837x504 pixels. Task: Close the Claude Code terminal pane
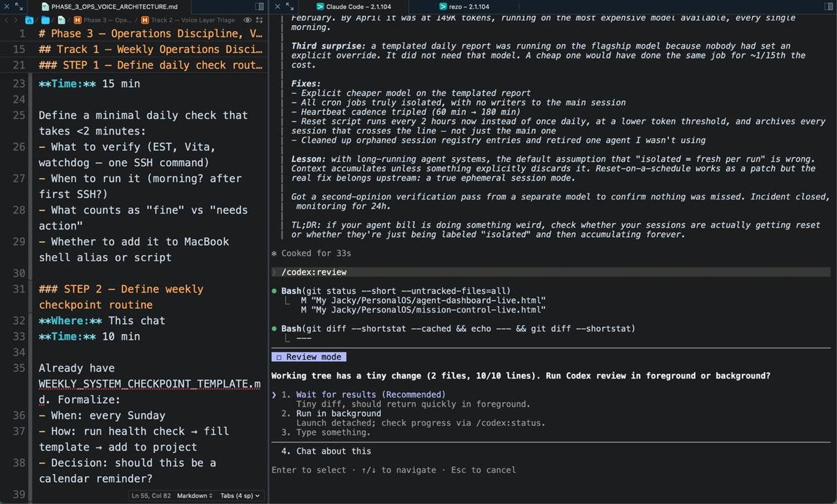[276, 6]
